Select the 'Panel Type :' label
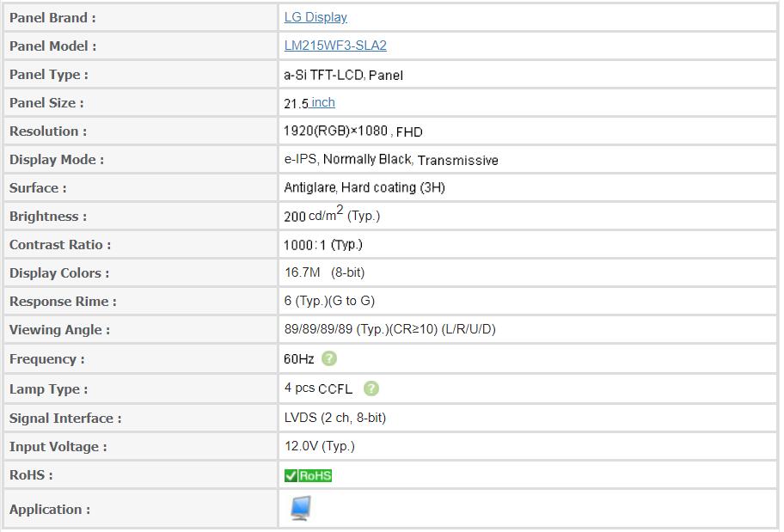Screen dimensions: 784x532 click(49, 75)
